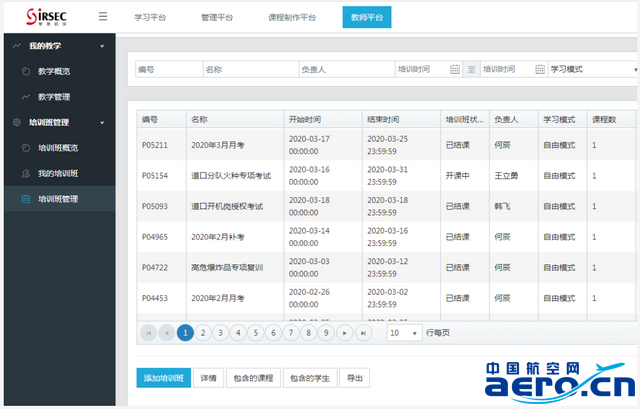This screenshot has width=640, height=409.
Task: Open the end date calendar picker
Action: point(540,69)
